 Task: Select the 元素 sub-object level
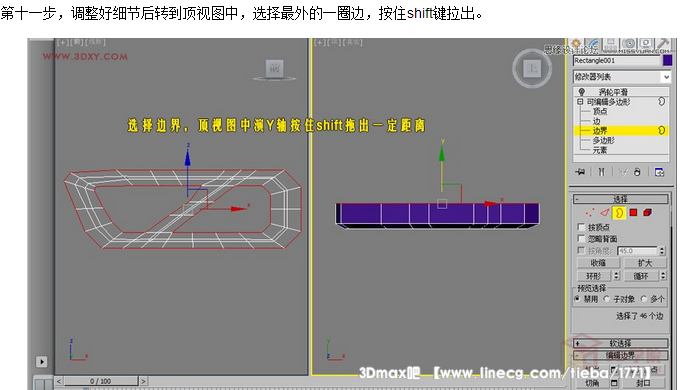tap(600, 150)
